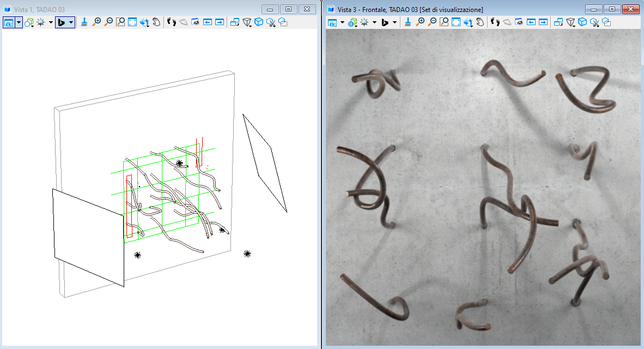Expand Bing Maps dropdown arrow in Vista 1
This screenshot has width=644, height=349.
click(x=71, y=22)
